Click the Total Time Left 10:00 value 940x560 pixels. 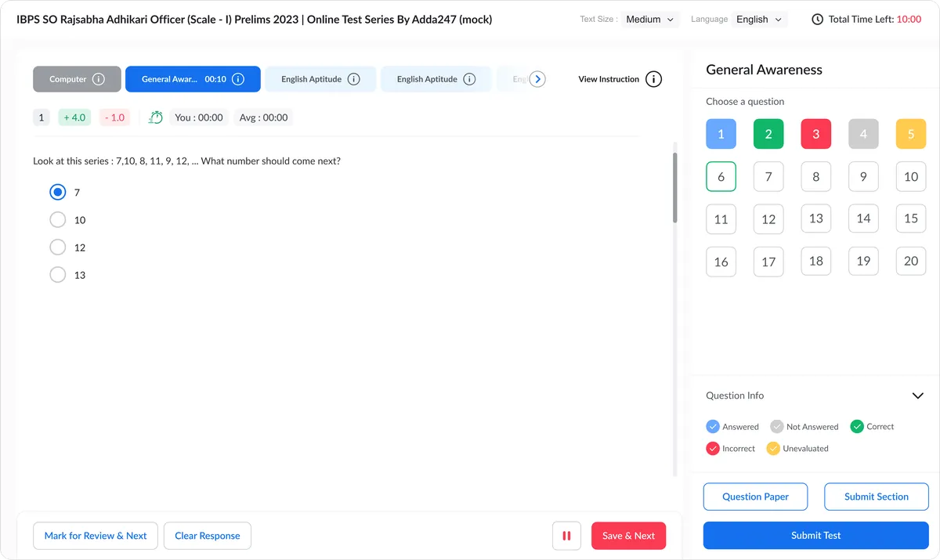click(909, 19)
